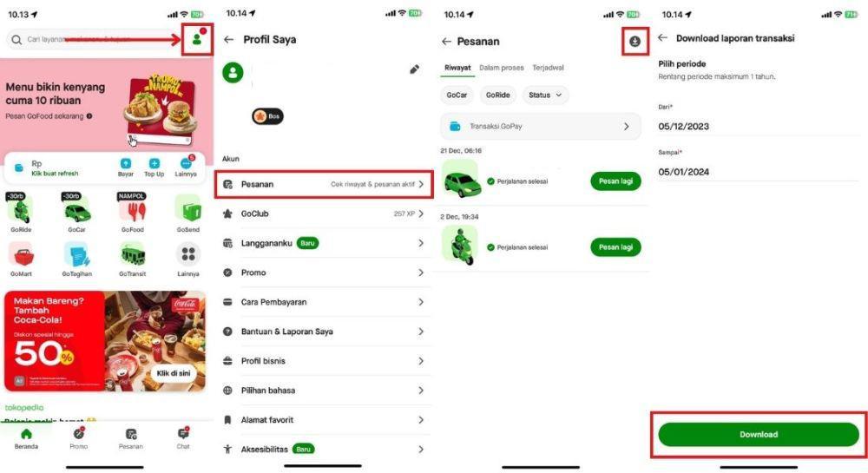Screen dimensions: 868x473
Task: Edit profile with the pencil icon
Action: [414, 69]
